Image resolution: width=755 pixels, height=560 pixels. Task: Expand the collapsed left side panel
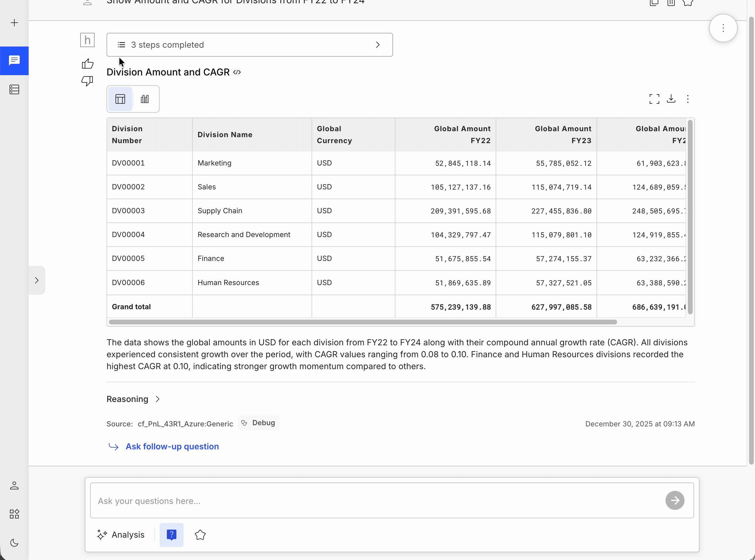pyautogui.click(x=37, y=280)
